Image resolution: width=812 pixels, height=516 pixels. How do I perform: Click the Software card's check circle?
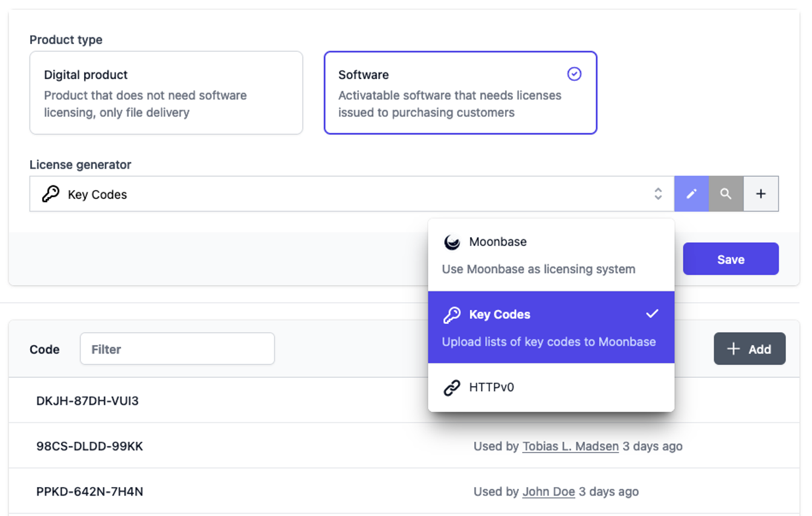pyautogui.click(x=575, y=74)
